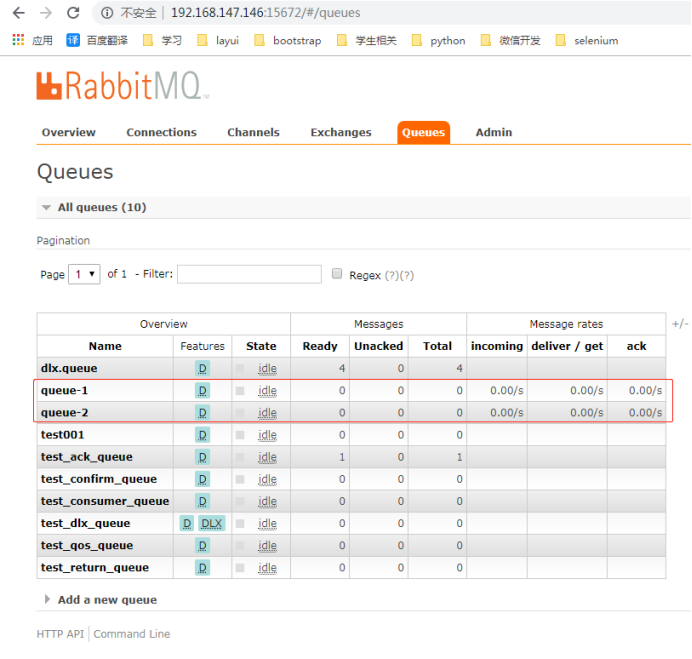692x659 pixels.
Task: Click the Regex help (?)(?) link
Action: (x=399, y=275)
